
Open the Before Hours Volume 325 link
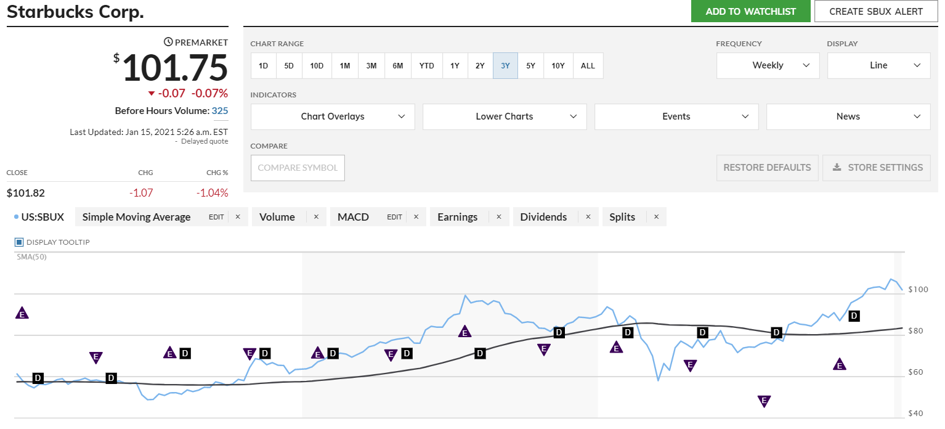click(219, 111)
